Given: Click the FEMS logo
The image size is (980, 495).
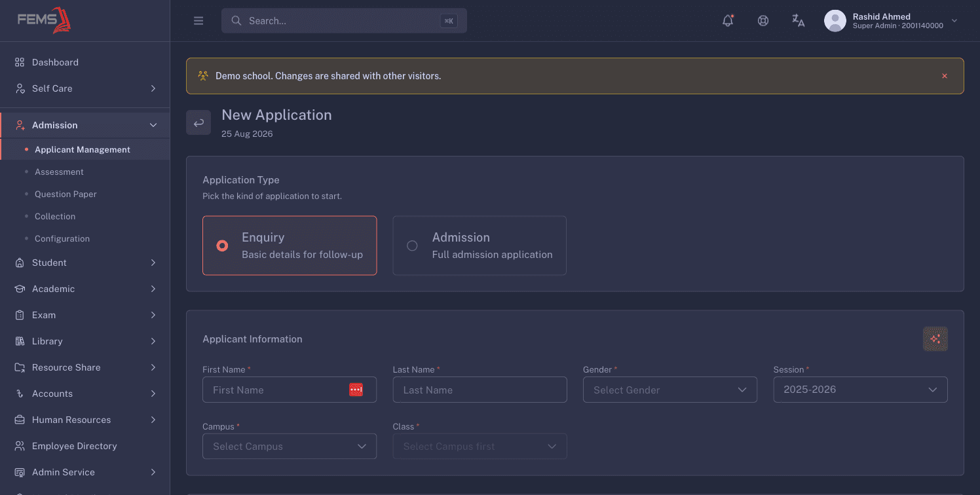Looking at the screenshot, I should 44,20.
